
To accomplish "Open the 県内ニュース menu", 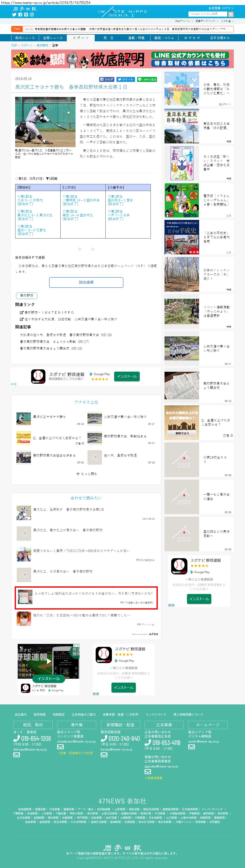I will click(x=25, y=38).
